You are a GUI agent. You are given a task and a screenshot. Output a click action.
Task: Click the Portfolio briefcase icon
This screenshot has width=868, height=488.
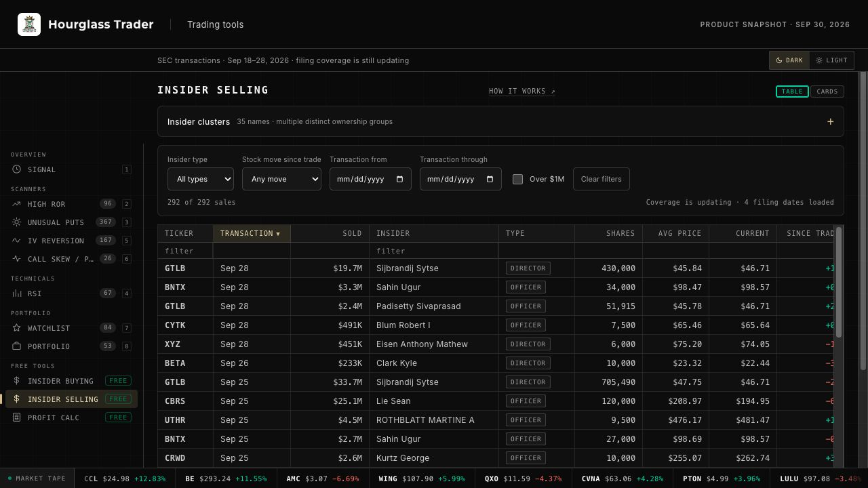pyautogui.click(x=16, y=346)
